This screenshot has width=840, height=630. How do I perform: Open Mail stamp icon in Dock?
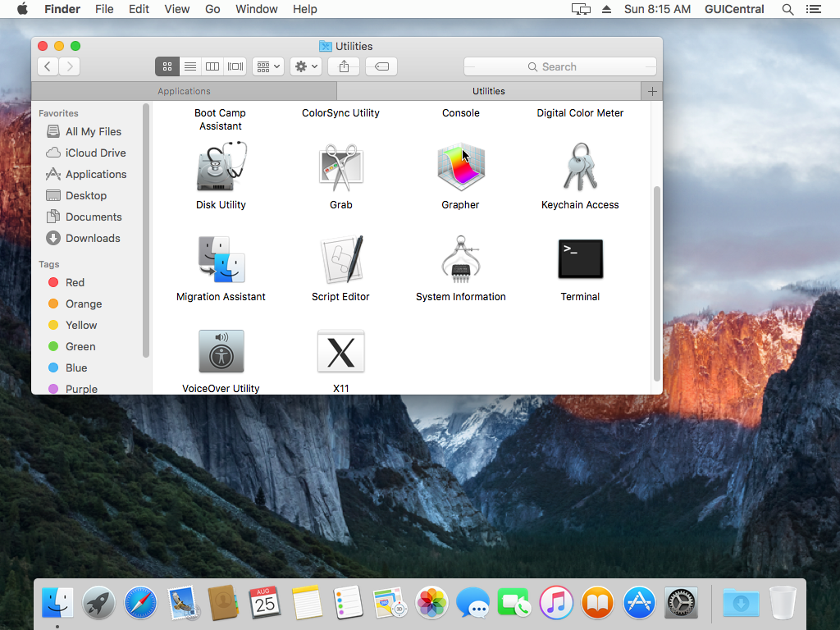click(182, 603)
